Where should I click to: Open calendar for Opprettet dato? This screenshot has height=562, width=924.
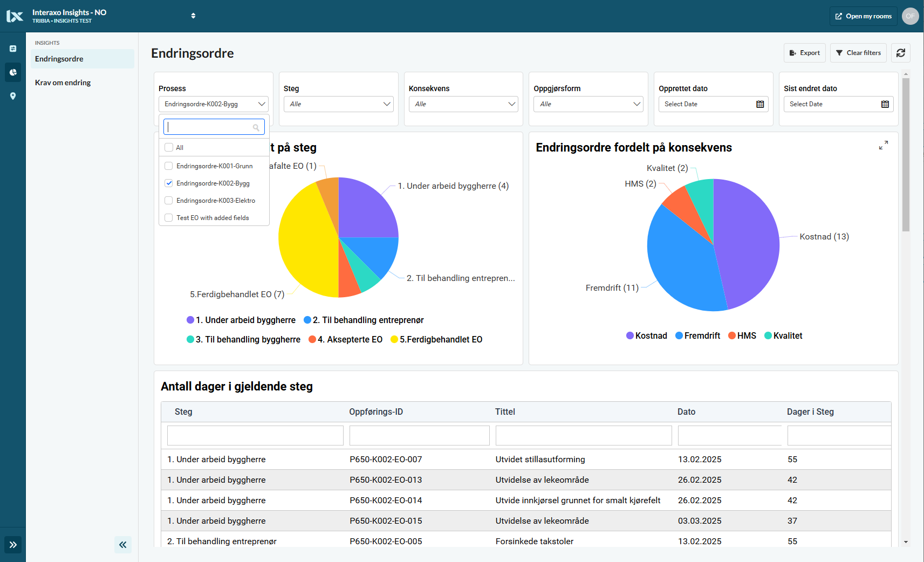[x=760, y=104]
